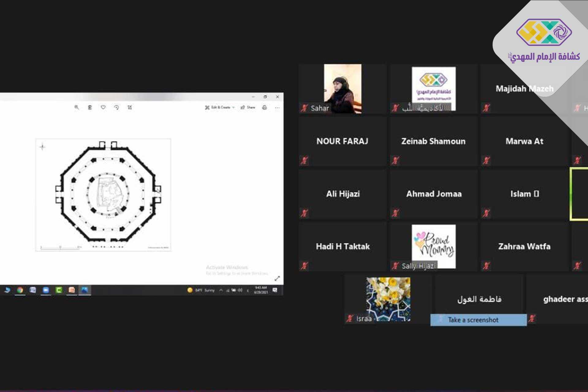Click the zoom magnifier icon in Photos
This screenshot has width=588, height=392.
coord(77,107)
